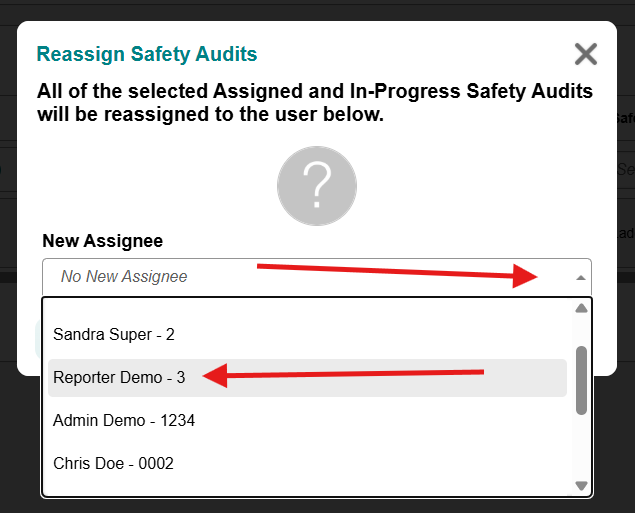Click the bold reassignment description text
Viewport: 635px width, 513px height.
[315, 102]
